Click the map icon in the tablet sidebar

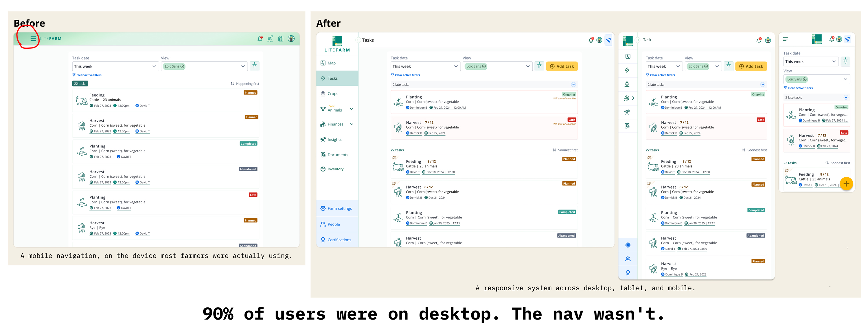(x=628, y=56)
